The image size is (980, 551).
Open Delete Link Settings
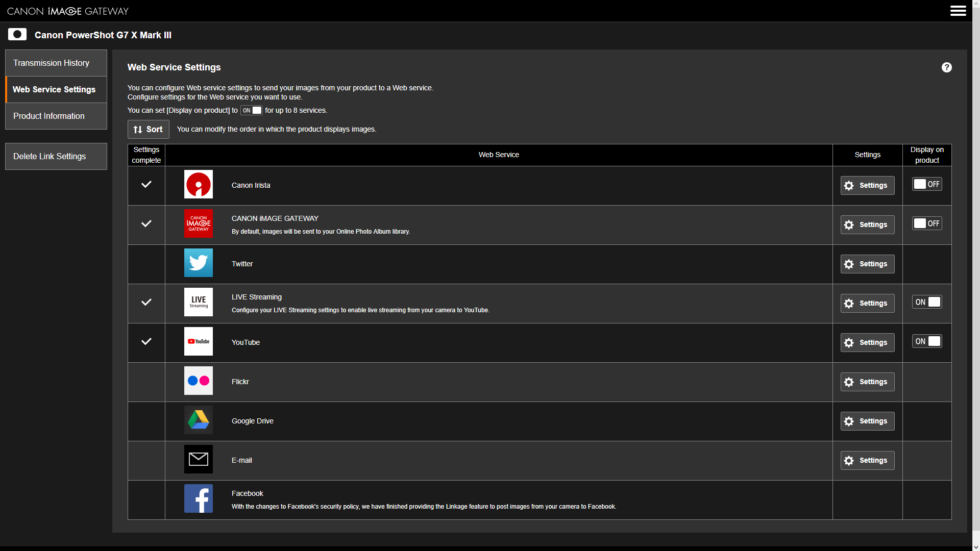pyautogui.click(x=56, y=156)
